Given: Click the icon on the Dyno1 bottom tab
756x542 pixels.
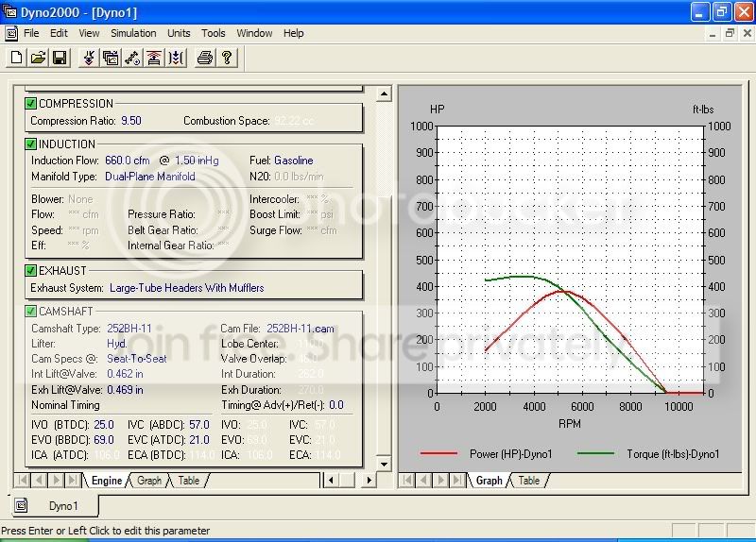Looking at the screenshot, I should (x=21, y=505).
